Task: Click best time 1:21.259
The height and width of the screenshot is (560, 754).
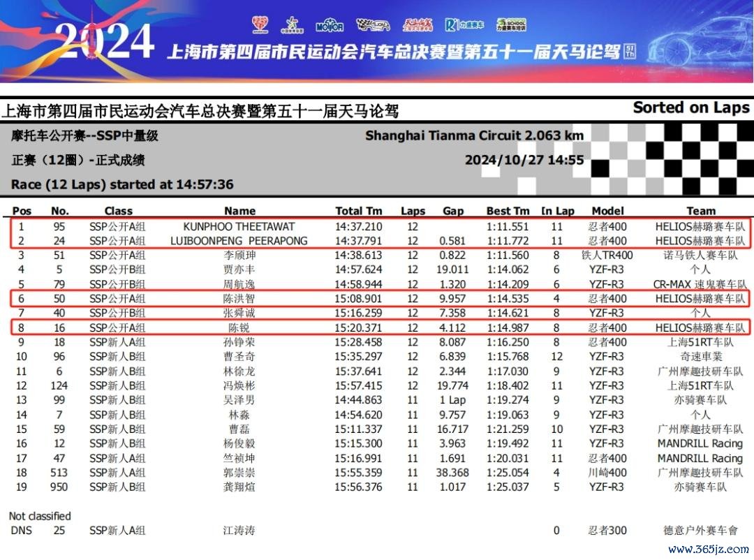Action: [508, 429]
